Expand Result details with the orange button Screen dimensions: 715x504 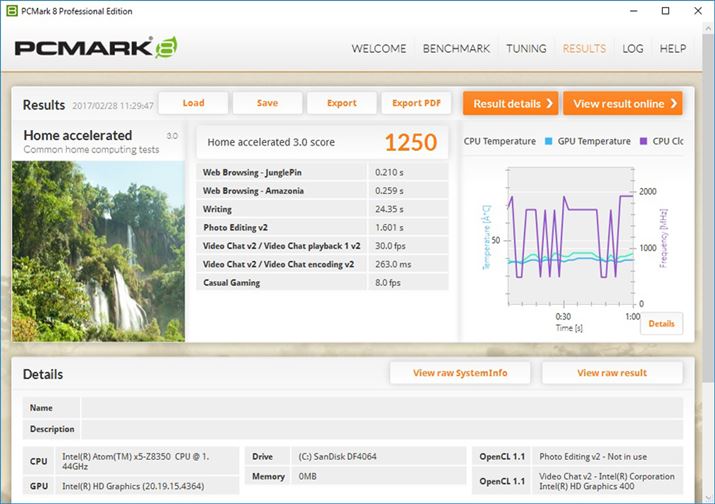510,103
